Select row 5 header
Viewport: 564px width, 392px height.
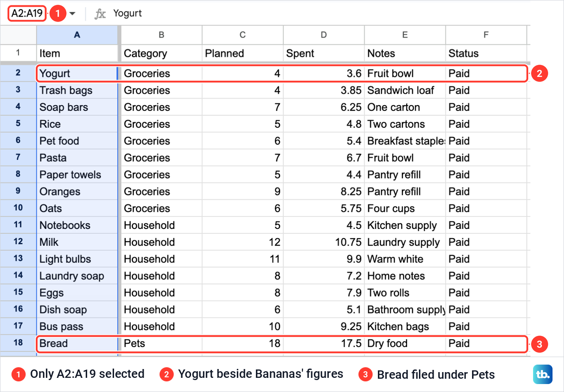18,124
